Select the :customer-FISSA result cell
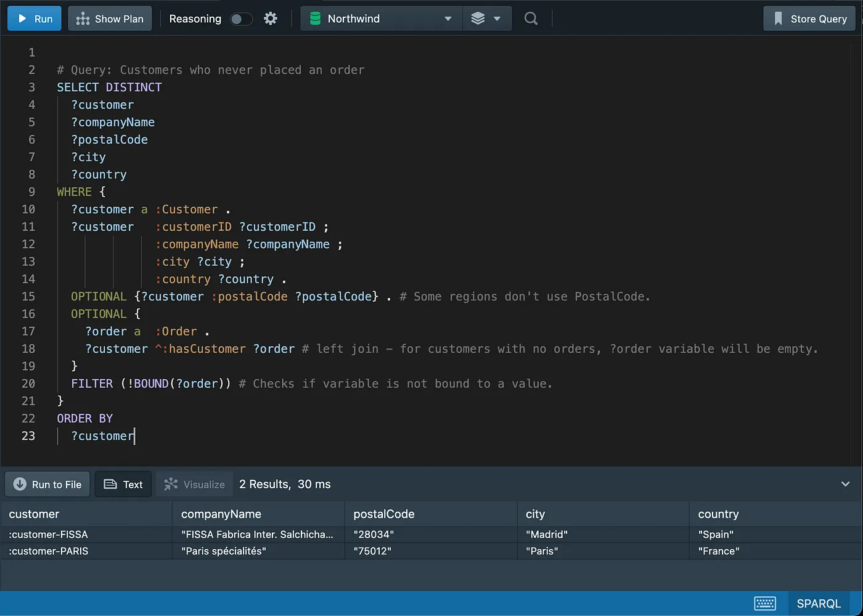This screenshot has height=616, width=863. pyautogui.click(x=86, y=534)
